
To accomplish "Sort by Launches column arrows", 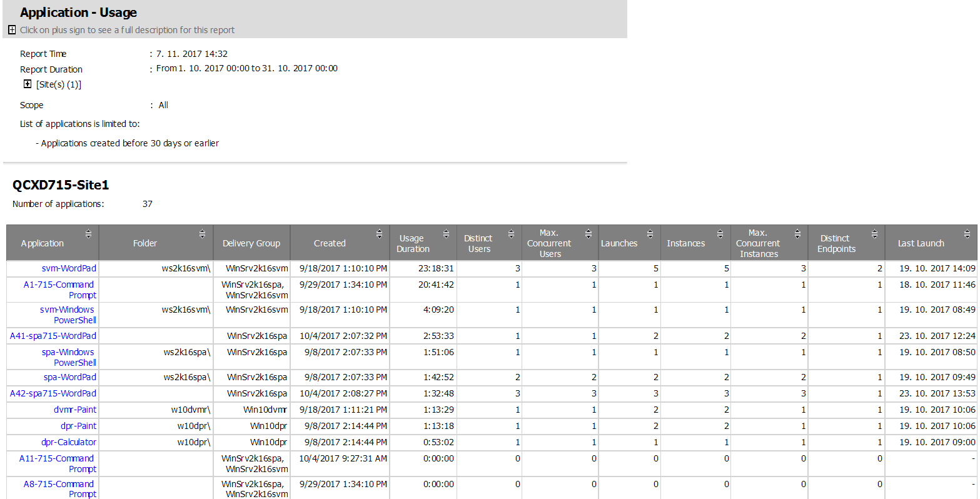I will (x=650, y=234).
